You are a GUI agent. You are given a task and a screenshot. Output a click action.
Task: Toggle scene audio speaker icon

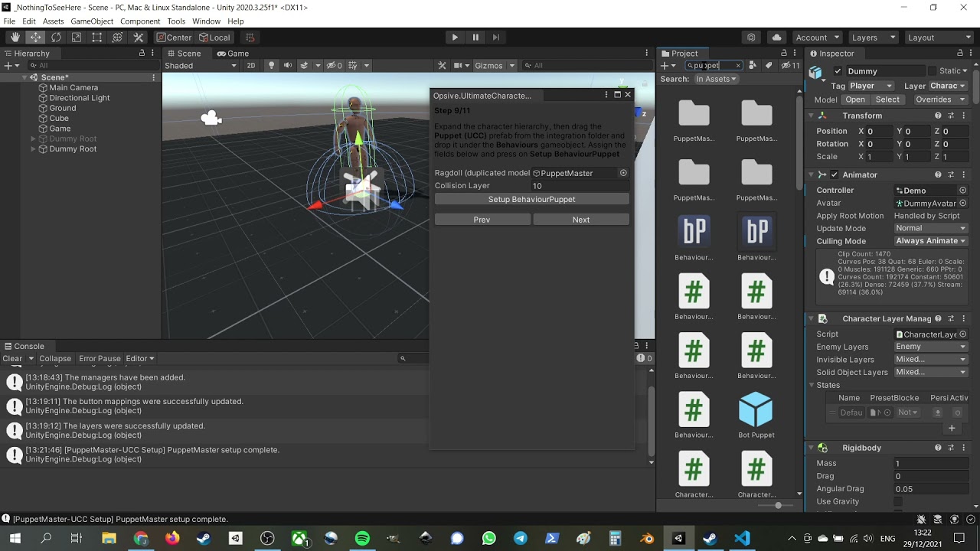pyautogui.click(x=288, y=66)
